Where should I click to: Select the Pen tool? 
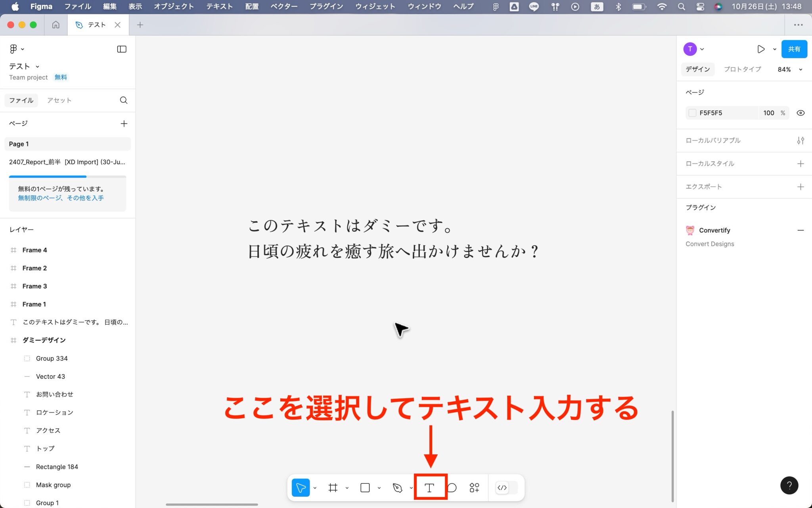(x=398, y=487)
